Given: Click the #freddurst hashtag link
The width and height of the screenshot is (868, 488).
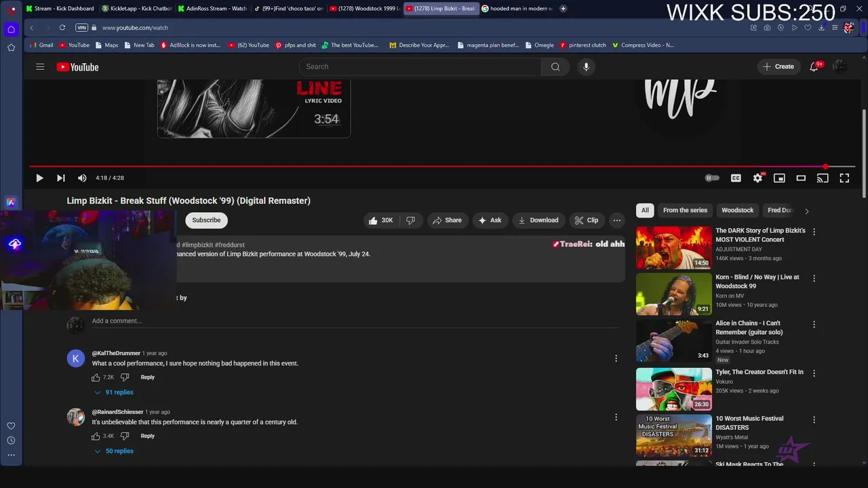Looking at the screenshot, I should 230,245.
